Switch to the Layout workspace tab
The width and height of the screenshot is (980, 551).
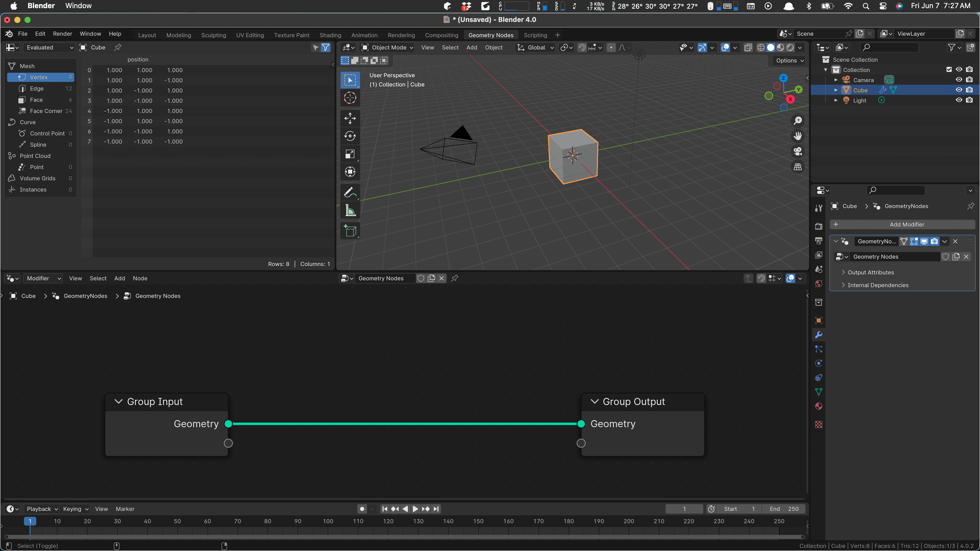click(147, 35)
